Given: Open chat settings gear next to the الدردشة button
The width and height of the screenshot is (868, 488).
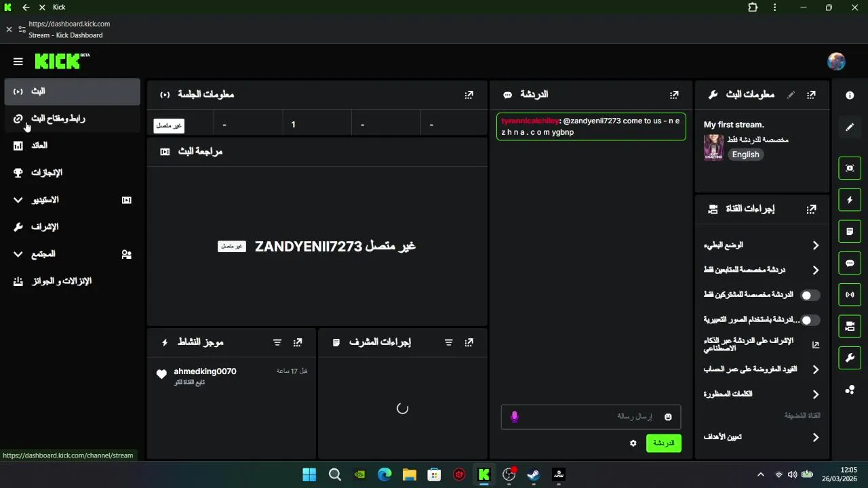Looking at the screenshot, I should click(x=633, y=443).
